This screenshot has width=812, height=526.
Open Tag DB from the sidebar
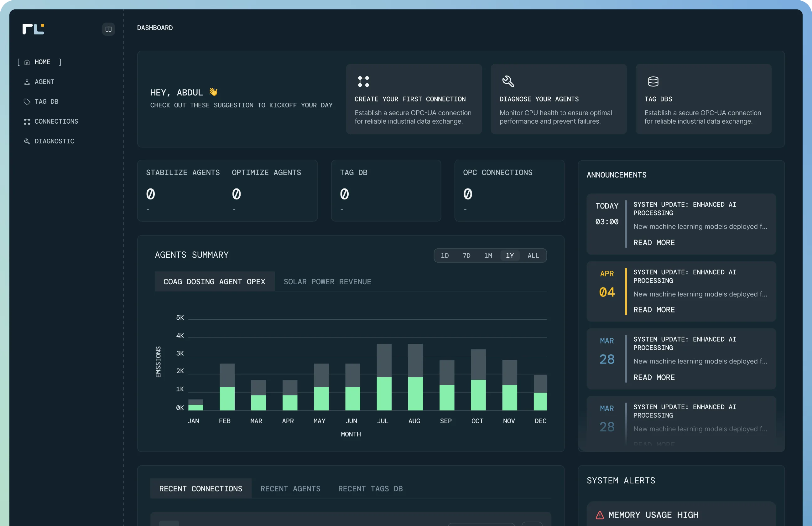tap(41, 101)
